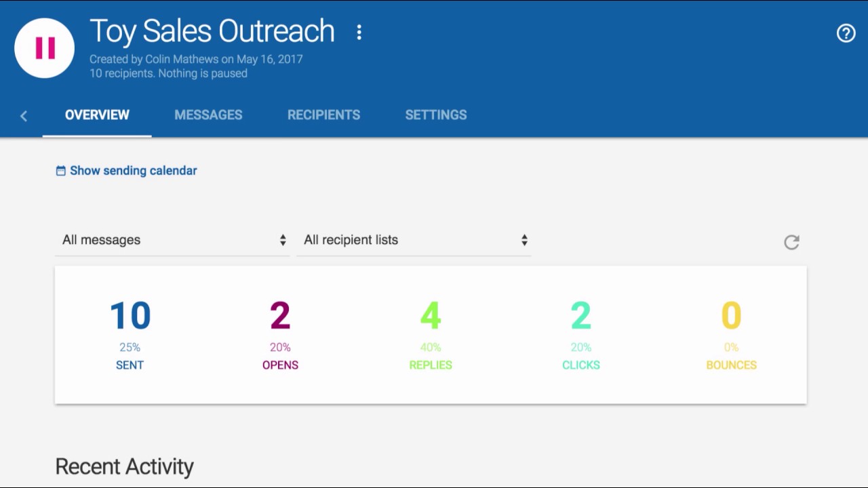Click the Recent Activity heading
Viewport: 868px width, 488px height.
point(124,466)
